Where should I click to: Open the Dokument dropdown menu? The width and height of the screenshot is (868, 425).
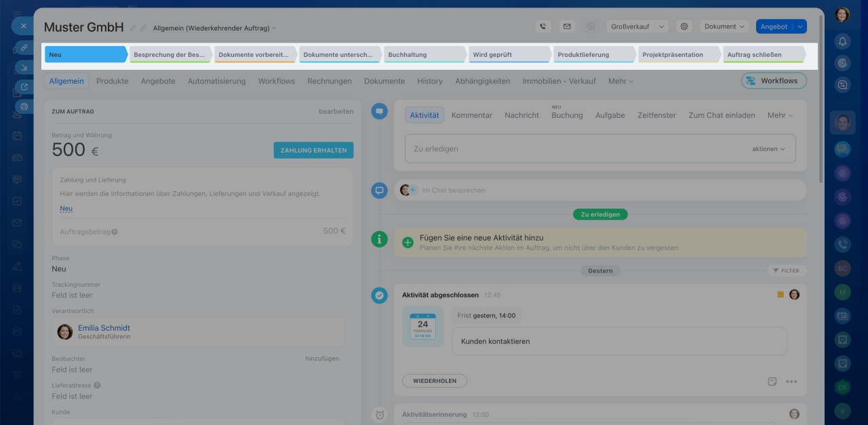(724, 26)
